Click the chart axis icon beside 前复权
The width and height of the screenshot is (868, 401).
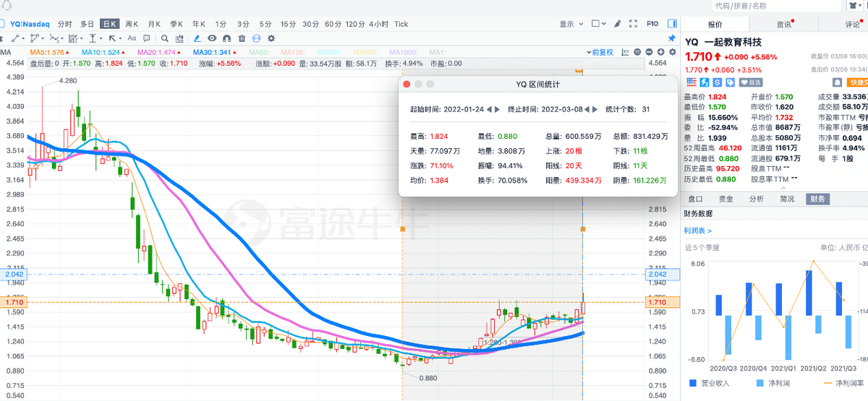pyautogui.click(x=625, y=52)
